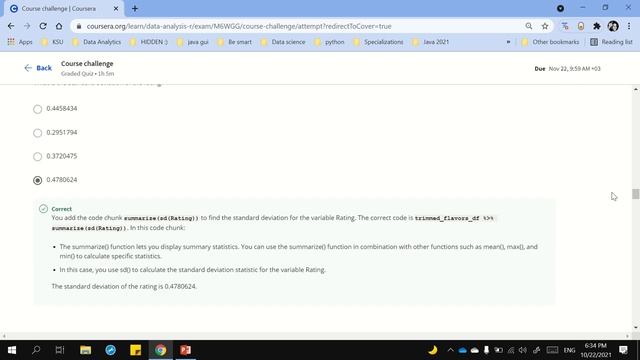
Task: Close the Course challenge tab
Action: [x=116, y=8]
